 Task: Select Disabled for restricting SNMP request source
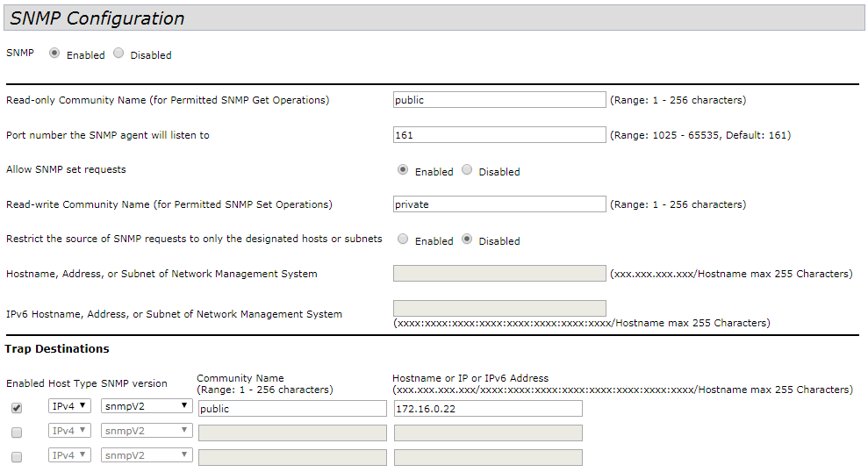[467, 239]
